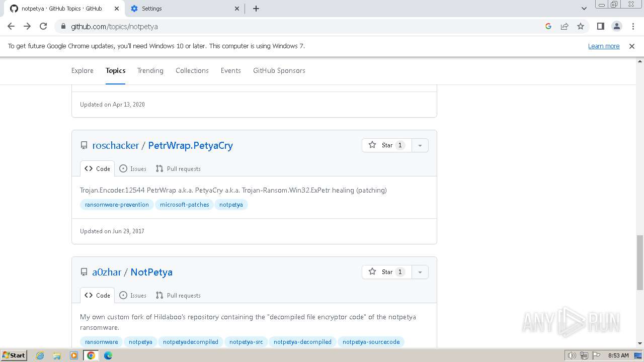Dismiss the Chrome update notification bar
Screen dimensions: 644x362
pyautogui.click(x=632, y=46)
